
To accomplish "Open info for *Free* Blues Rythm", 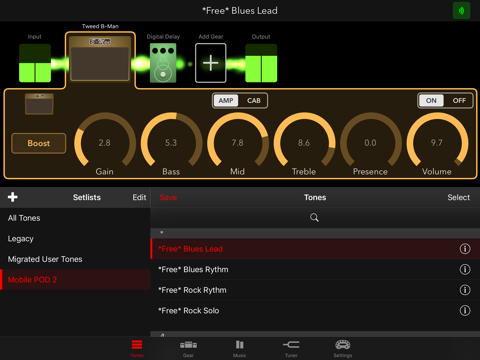I will pyautogui.click(x=465, y=269).
